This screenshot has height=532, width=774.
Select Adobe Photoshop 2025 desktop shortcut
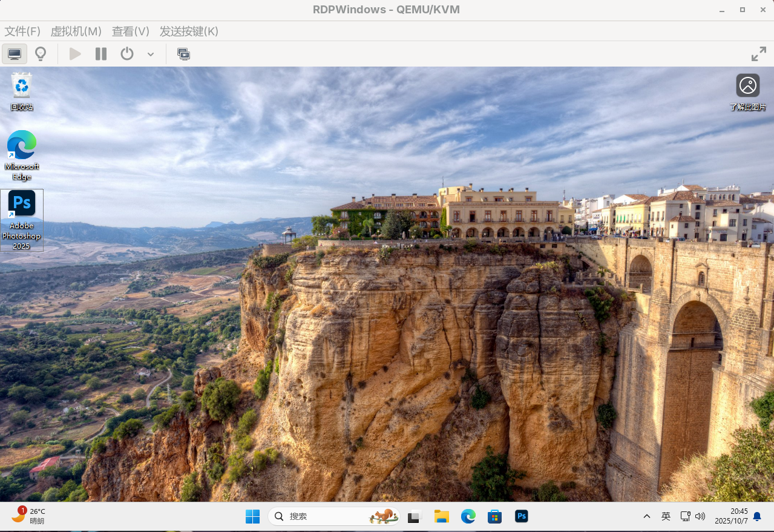[22, 219]
